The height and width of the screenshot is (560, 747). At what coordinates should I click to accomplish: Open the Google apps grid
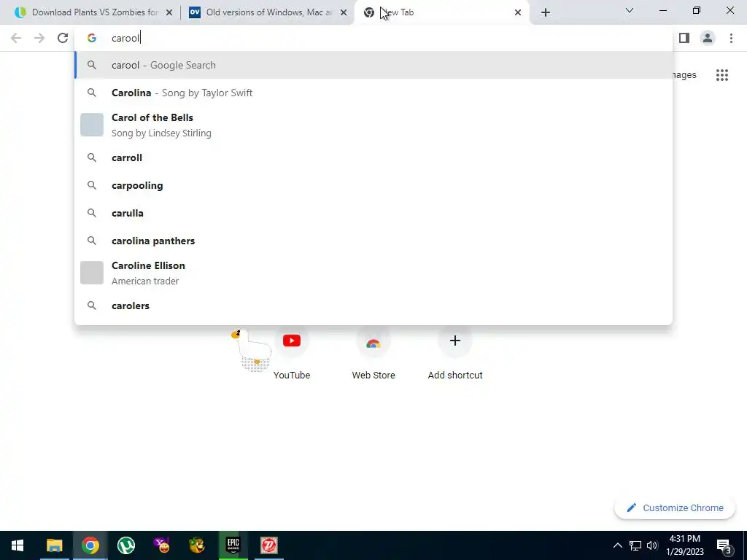click(x=722, y=75)
